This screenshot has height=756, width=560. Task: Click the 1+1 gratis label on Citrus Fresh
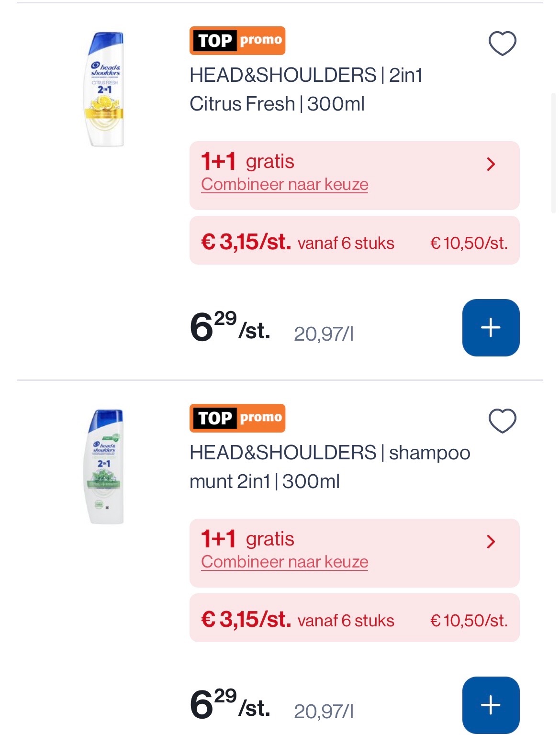tap(247, 161)
